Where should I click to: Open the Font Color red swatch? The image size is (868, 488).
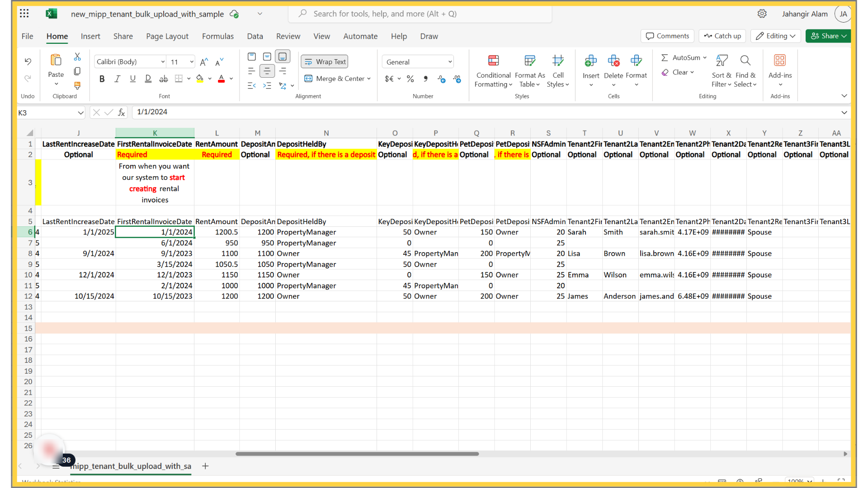(222, 79)
